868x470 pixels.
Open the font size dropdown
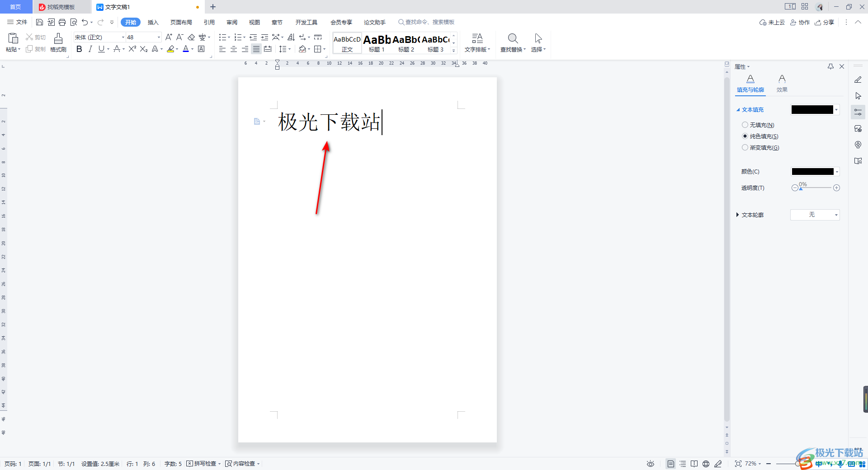point(159,37)
